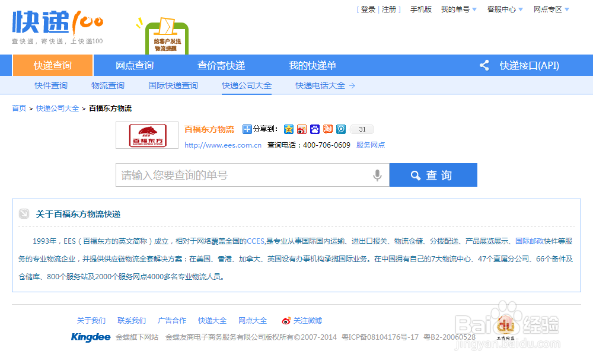Click the 粤ICP备08104176号-17 text
Viewport: 593px width, 364px height.
(x=380, y=337)
